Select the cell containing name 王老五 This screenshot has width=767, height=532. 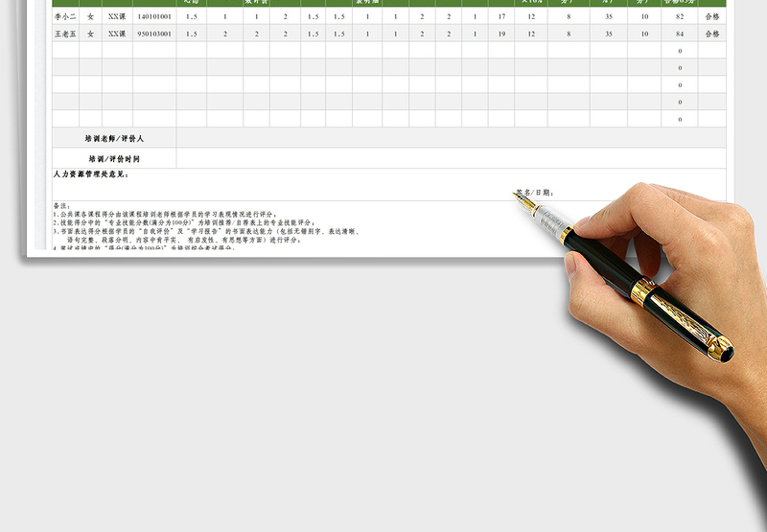coord(65,34)
